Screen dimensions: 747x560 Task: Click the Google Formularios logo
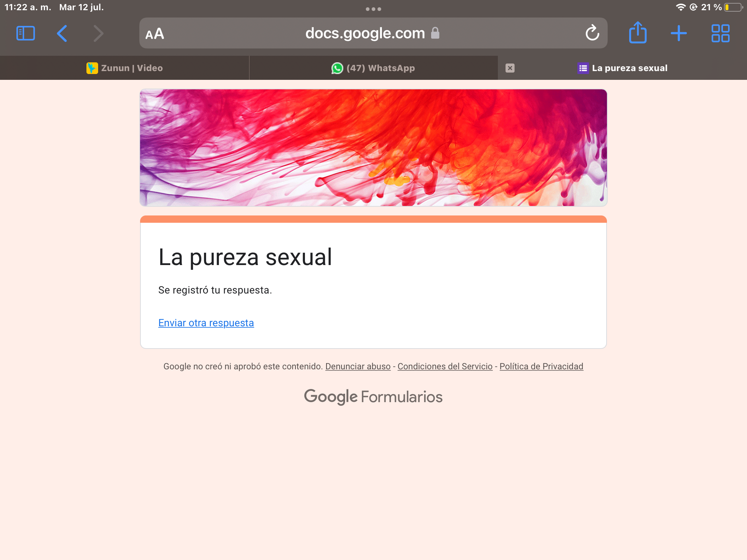[373, 397]
